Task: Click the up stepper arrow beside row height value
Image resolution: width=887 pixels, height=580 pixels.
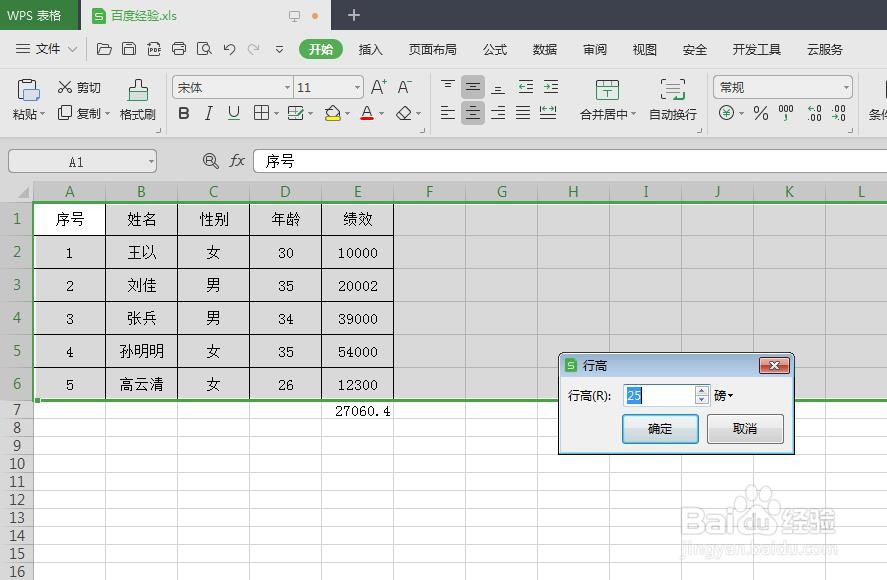Action: tap(702, 390)
